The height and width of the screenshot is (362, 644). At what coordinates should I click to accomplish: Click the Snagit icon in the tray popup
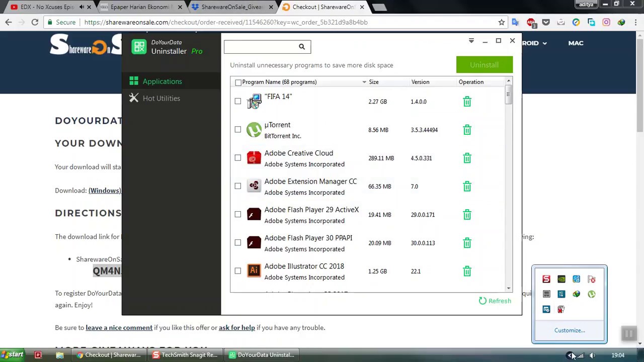tap(546, 279)
